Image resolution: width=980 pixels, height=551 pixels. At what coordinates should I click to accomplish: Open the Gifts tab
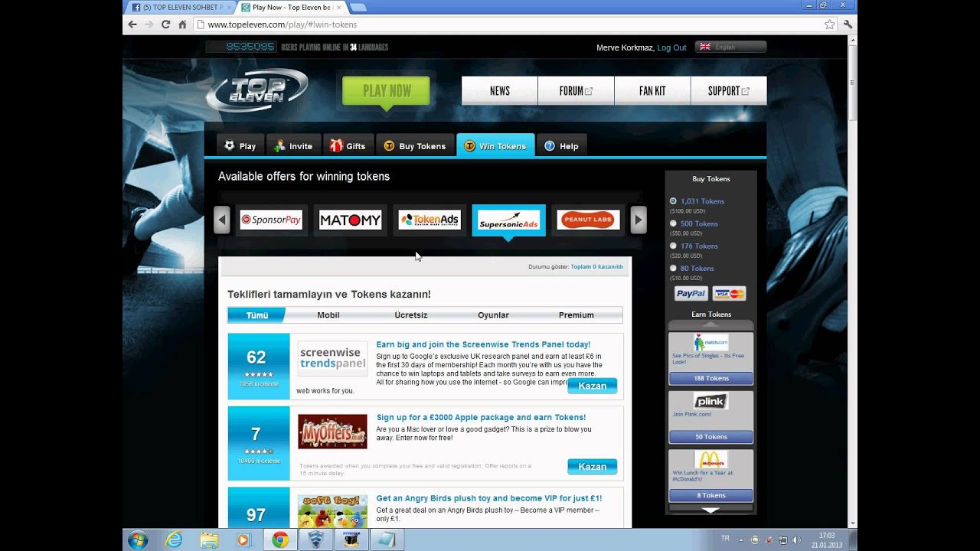pos(347,146)
